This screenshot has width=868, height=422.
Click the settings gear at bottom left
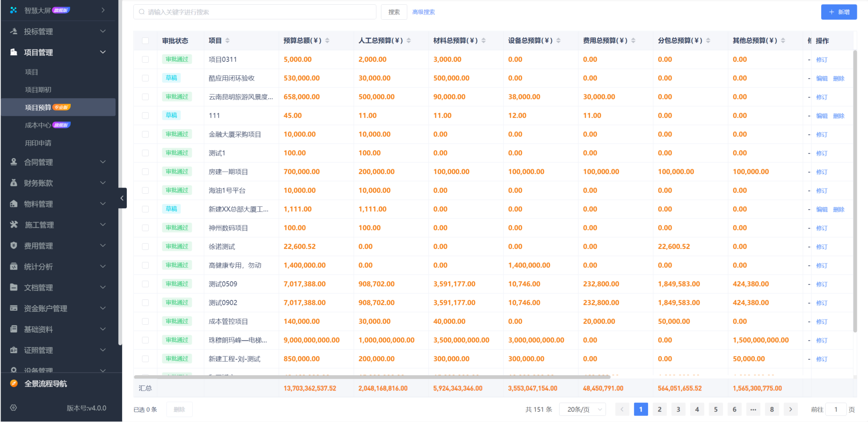pos(13,407)
